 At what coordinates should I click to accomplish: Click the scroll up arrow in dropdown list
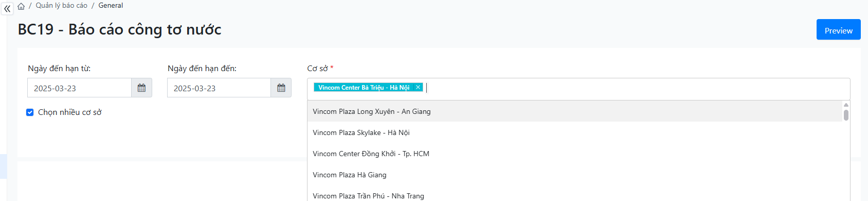[846, 105]
